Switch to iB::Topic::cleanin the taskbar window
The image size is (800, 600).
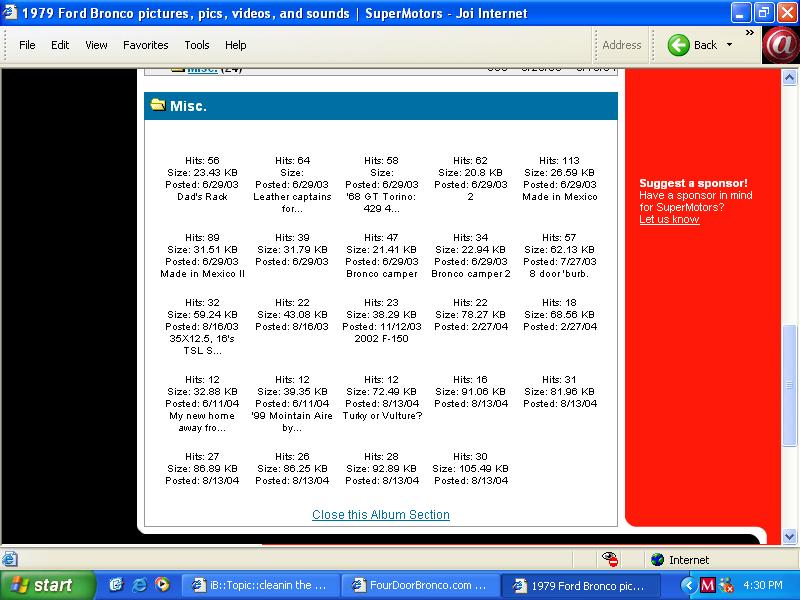tap(260, 585)
